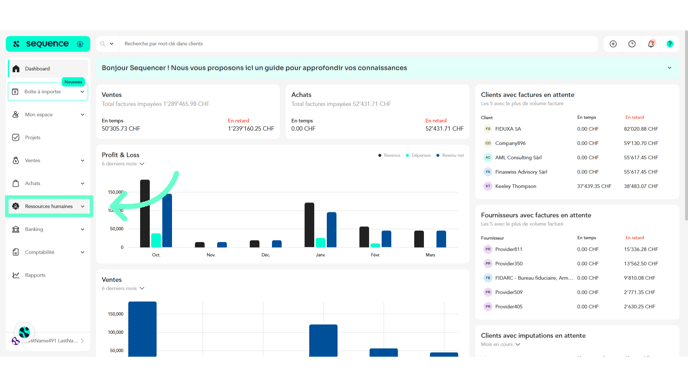This screenshot has width=688, height=387.
Task: Expand the Ressources humaines menu
Action: [48, 206]
